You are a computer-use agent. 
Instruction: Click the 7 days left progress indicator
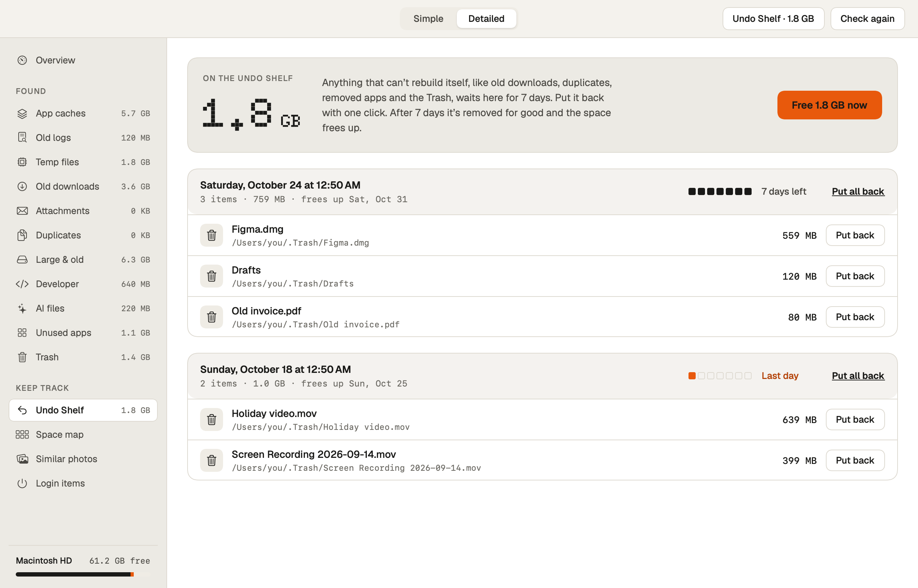click(720, 191)
